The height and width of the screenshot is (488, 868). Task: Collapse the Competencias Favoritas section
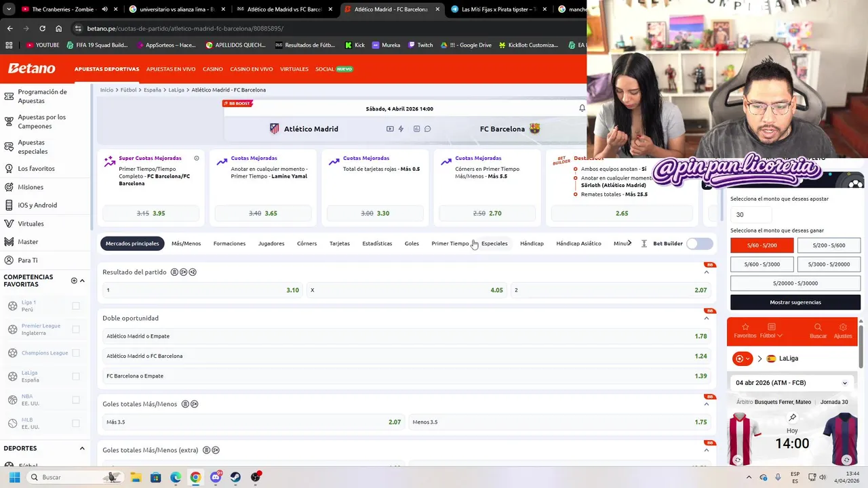point(82,281)
